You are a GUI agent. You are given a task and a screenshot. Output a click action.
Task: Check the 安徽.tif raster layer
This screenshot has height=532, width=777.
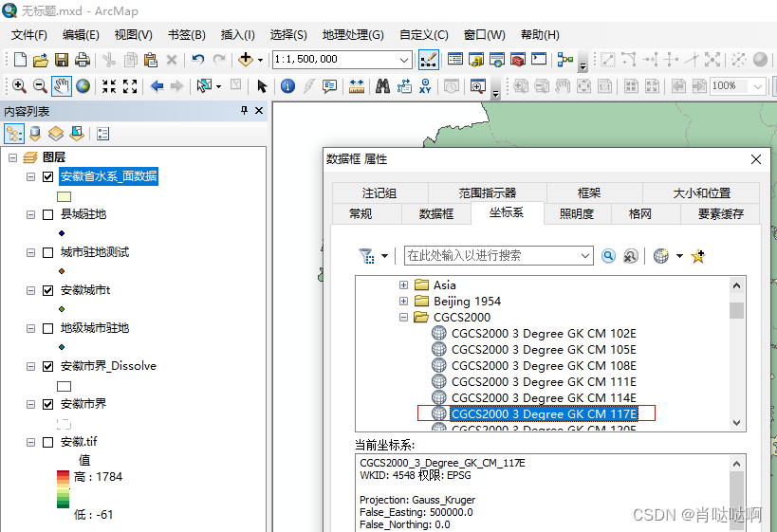tap(48, 442)
